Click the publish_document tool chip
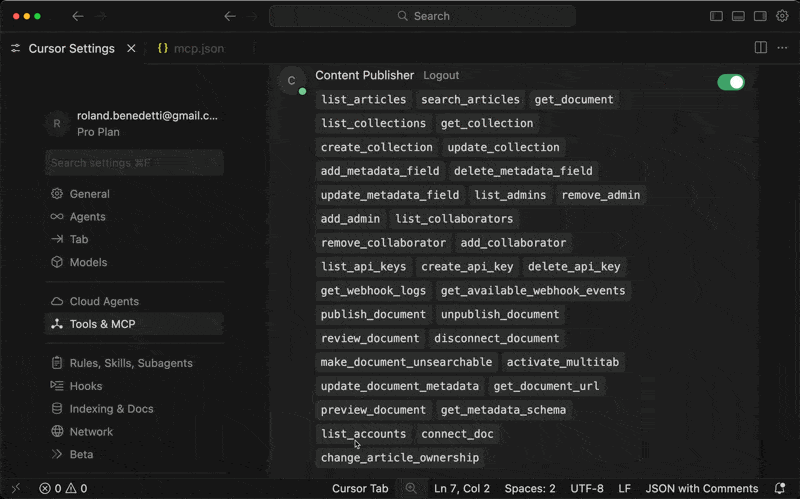Screen dimensions: 800x499 [x=373, y=314]
